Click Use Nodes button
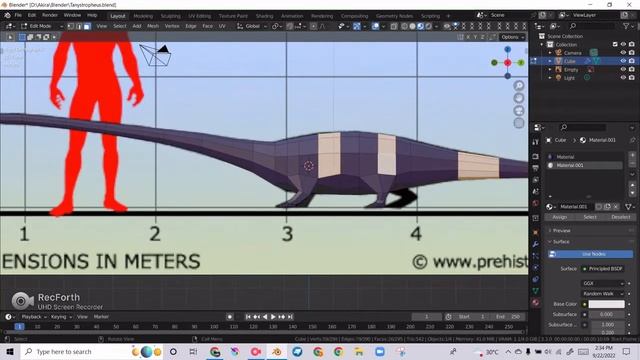This screenshot has height=360, width=640. (590, 254)
